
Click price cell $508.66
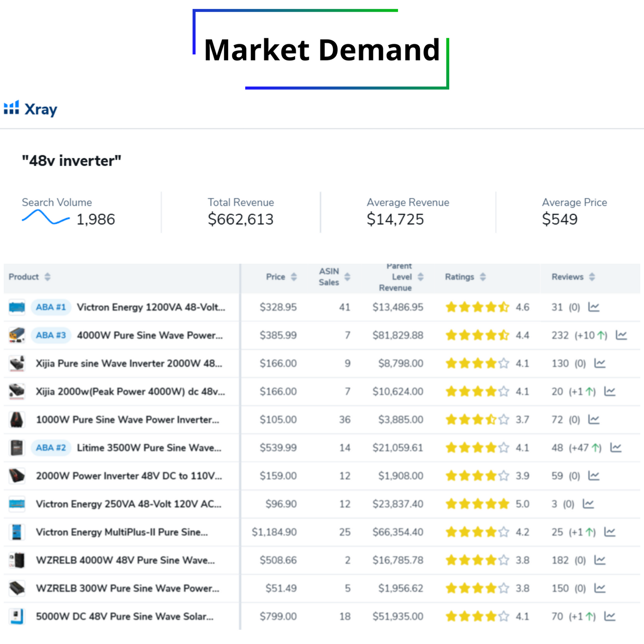click(x=278, y=560)
